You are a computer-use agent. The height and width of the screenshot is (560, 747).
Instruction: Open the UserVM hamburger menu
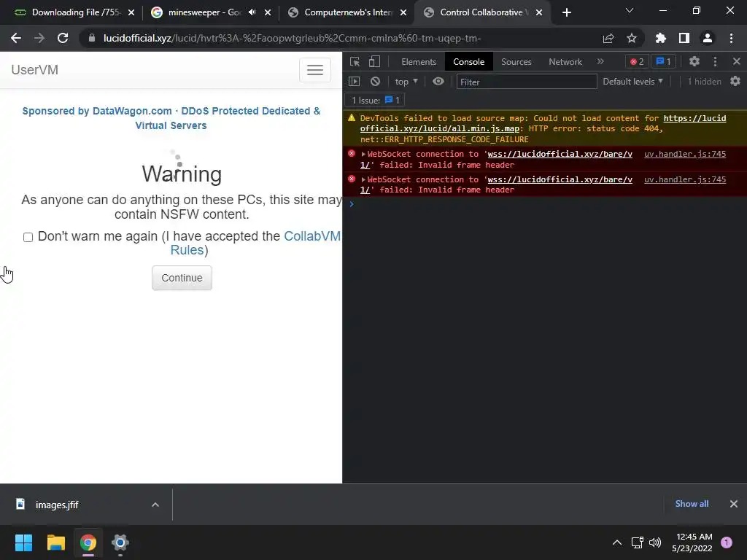point(315,70)
